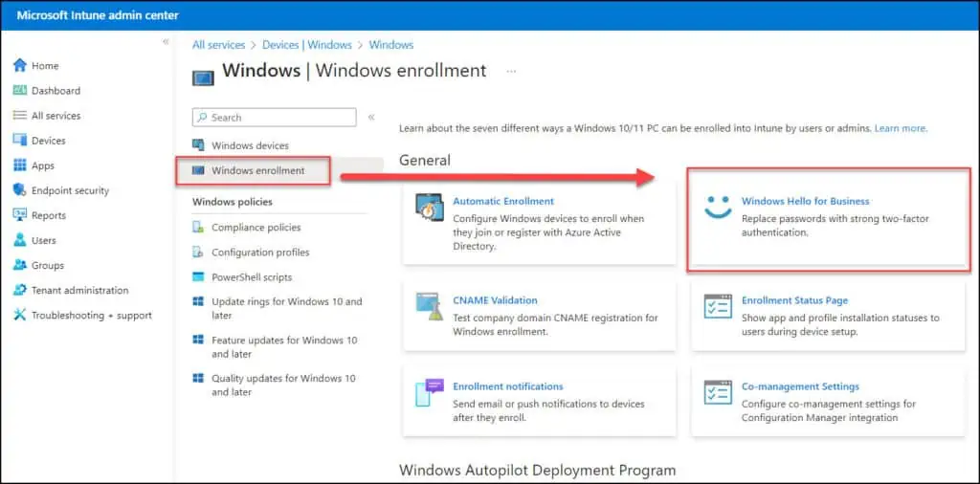Click the CNAME Validation flask icon

coord(430,307)
